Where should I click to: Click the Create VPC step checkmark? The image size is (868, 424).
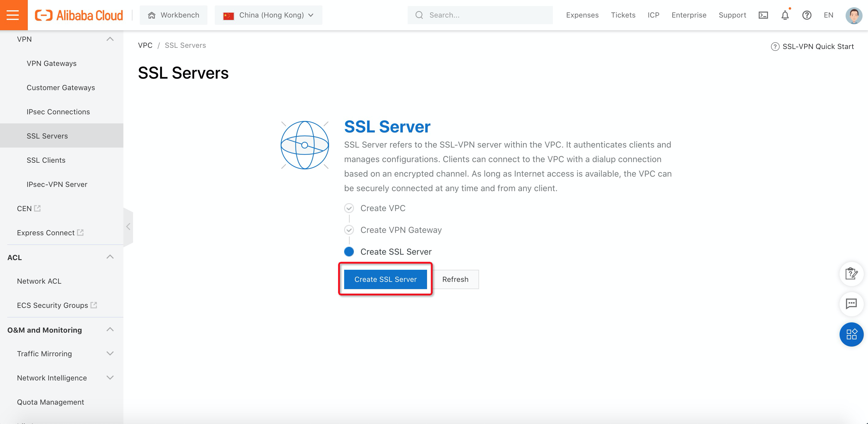click(349, 208)
